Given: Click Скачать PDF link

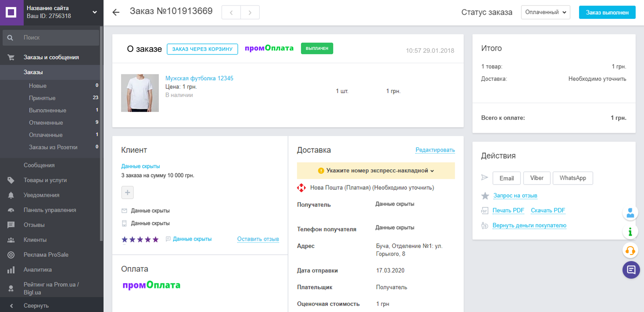Looking at the screenshot, I should click(548, 211).
